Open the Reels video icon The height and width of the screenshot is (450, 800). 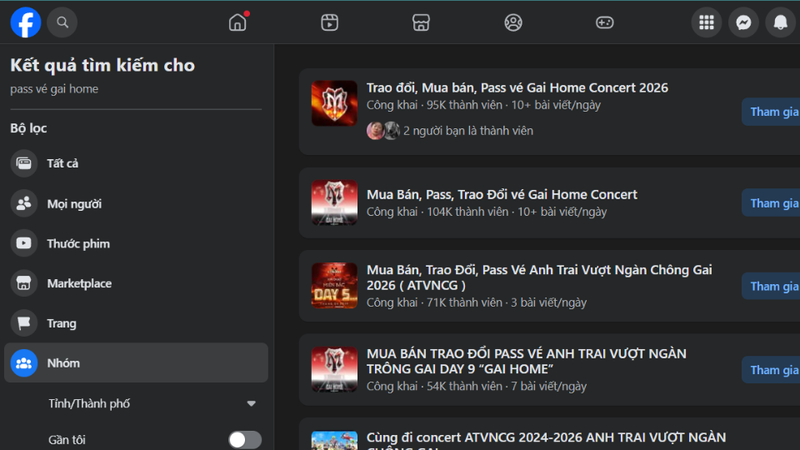click(330, 22)
